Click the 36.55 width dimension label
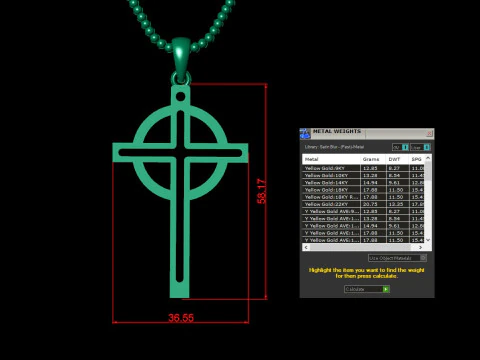Image resolution: width=480 pixels, height=360 pixels. coord(181,318)
